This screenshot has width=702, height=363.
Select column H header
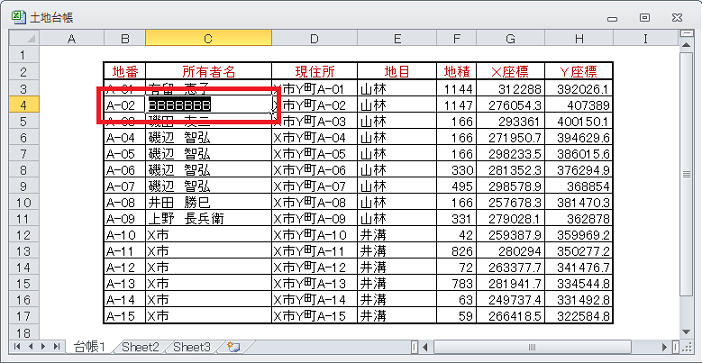[579, 38]
